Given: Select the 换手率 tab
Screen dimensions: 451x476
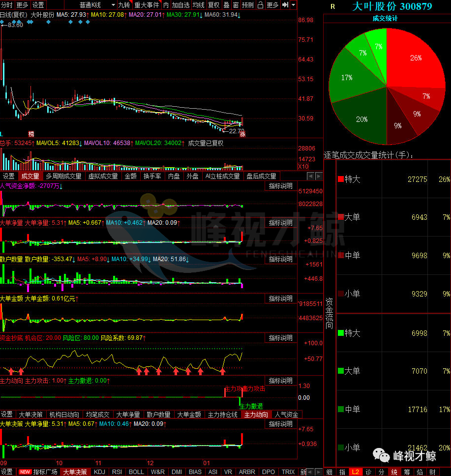Looking at the screenshot, I should point(152,176).
